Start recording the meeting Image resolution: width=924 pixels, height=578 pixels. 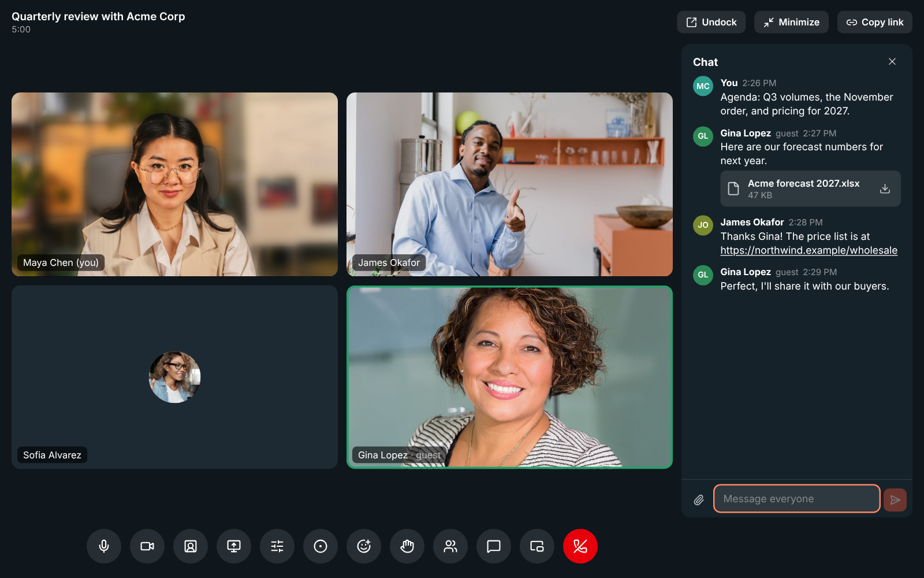click(x=321, y=546)
